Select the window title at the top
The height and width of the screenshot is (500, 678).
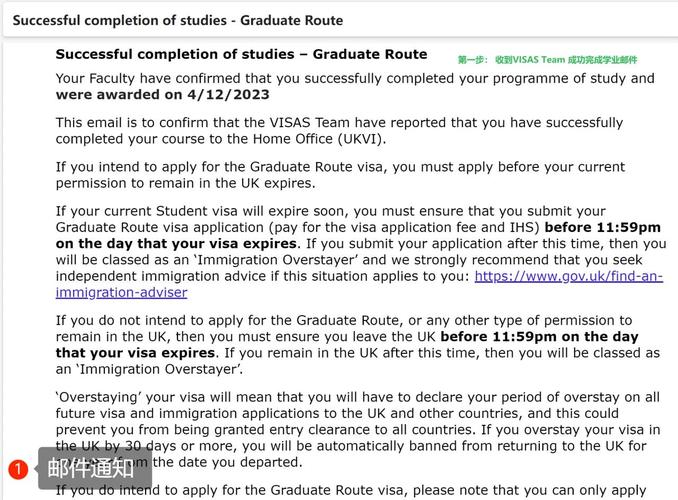177,20
